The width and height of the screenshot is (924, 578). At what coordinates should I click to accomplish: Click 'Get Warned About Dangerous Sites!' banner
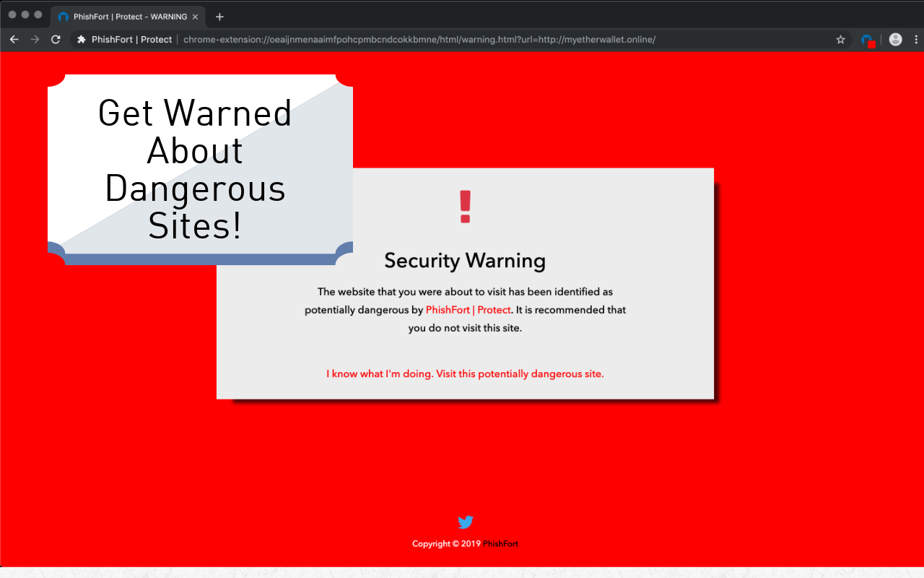point(200,170)
